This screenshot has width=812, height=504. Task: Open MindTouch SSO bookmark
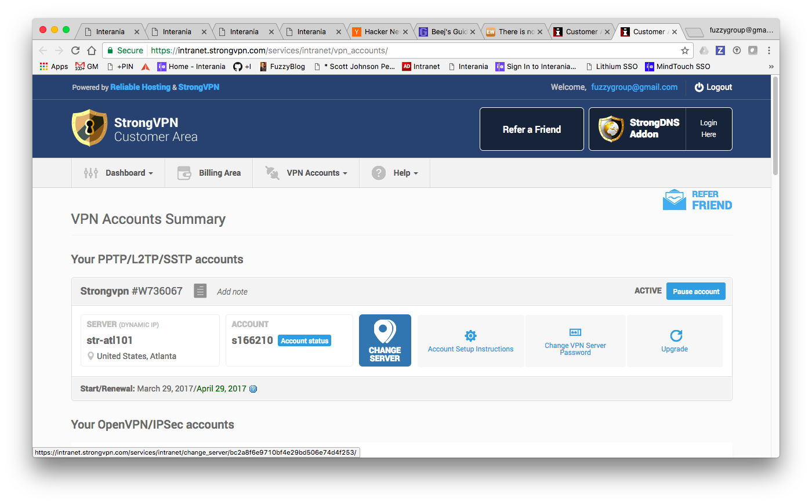click(x=677, y=67)
